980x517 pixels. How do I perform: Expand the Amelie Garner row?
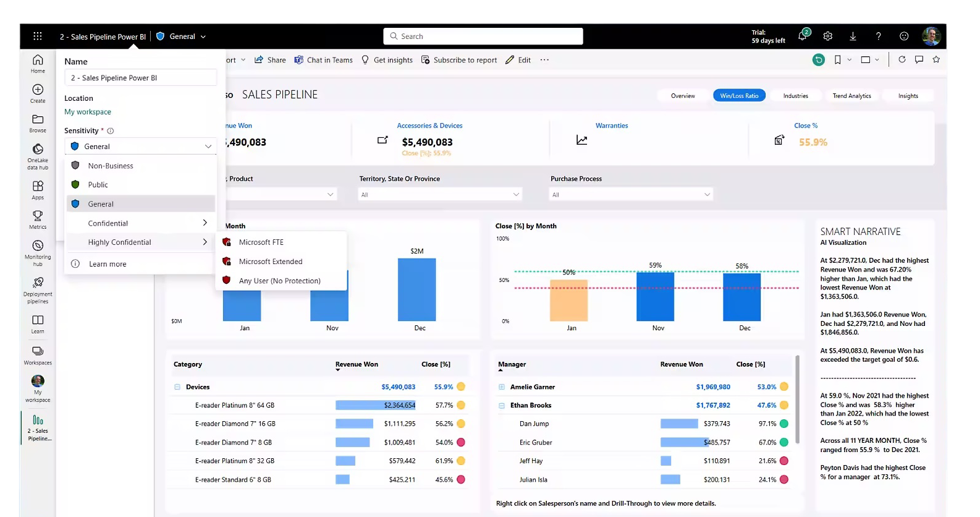click(502, 387)
